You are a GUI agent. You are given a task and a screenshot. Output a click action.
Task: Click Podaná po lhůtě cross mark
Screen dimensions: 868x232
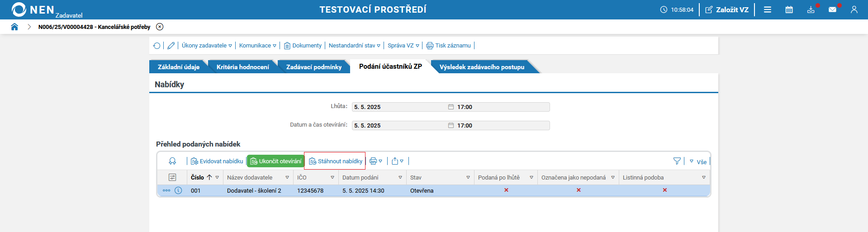[506, 190]
